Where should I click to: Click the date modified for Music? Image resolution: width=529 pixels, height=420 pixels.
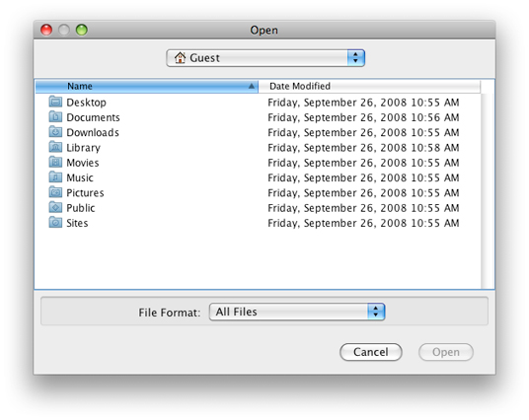363,177
